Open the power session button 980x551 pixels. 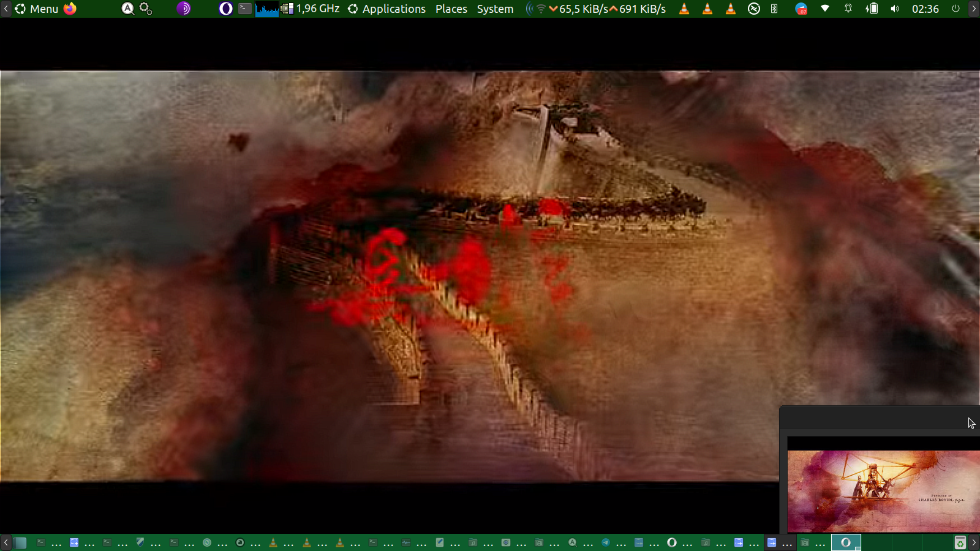[x=956, y=9]
